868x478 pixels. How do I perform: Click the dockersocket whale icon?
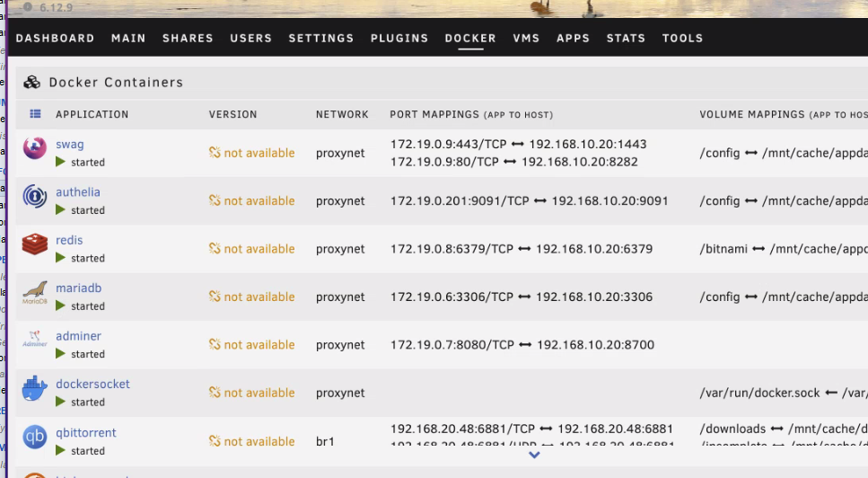coord(34,388)
